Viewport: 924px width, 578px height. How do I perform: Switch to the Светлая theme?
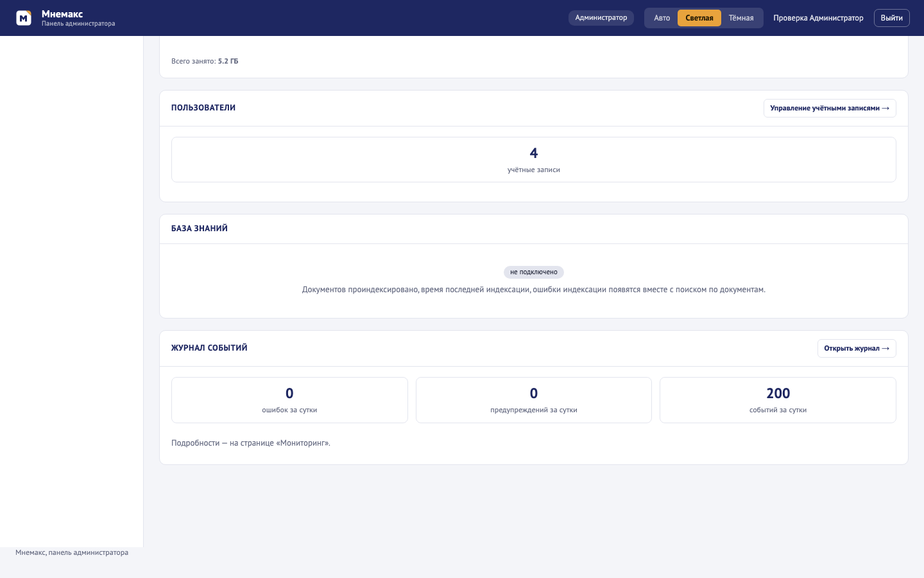point(699,18)
